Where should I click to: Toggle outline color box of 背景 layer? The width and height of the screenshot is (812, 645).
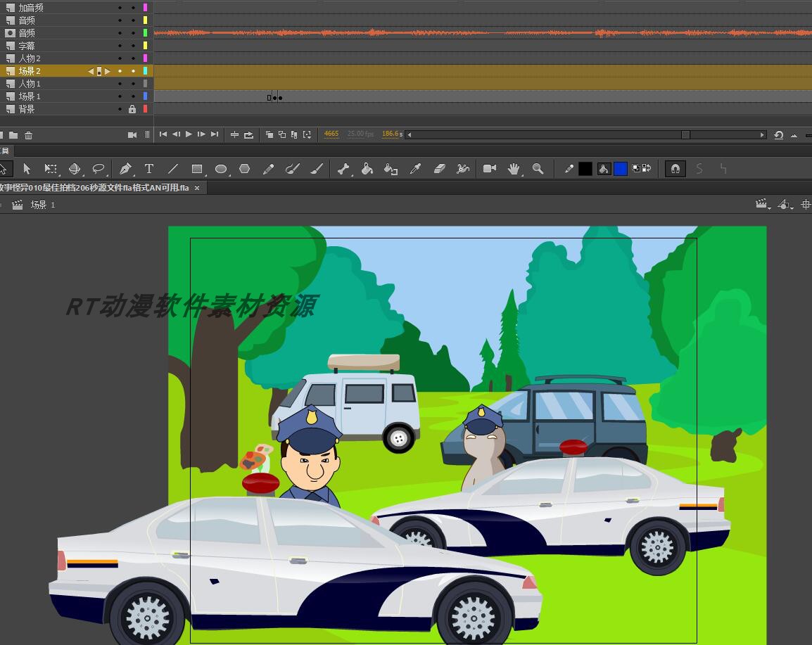146,109
